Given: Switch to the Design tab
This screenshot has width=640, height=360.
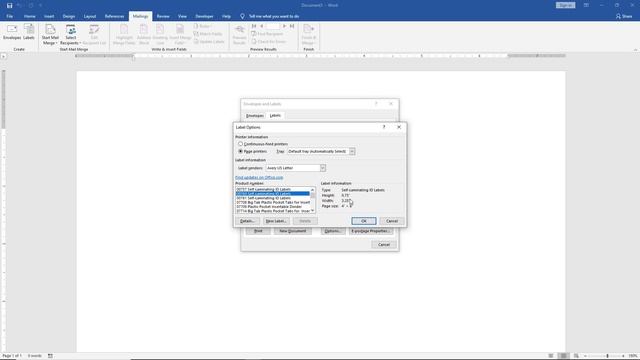Looking at the screenshot, I should [x=69, y=16].
